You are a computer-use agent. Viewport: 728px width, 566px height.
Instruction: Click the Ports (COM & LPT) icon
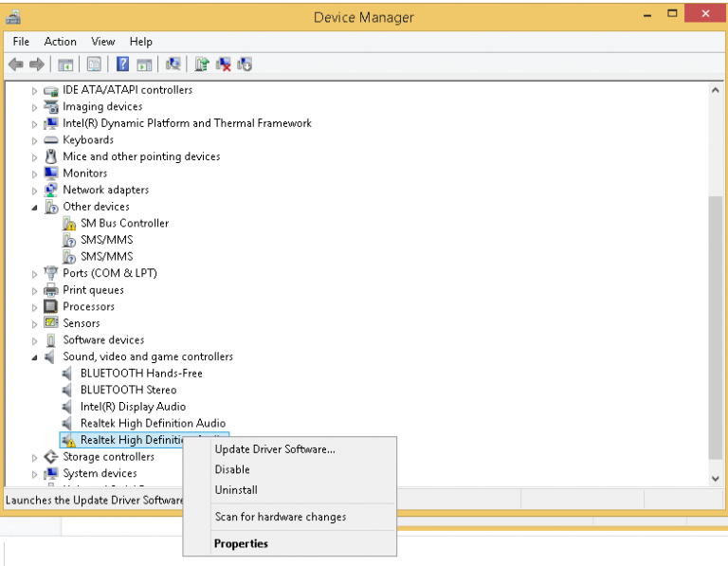[50, 273]
